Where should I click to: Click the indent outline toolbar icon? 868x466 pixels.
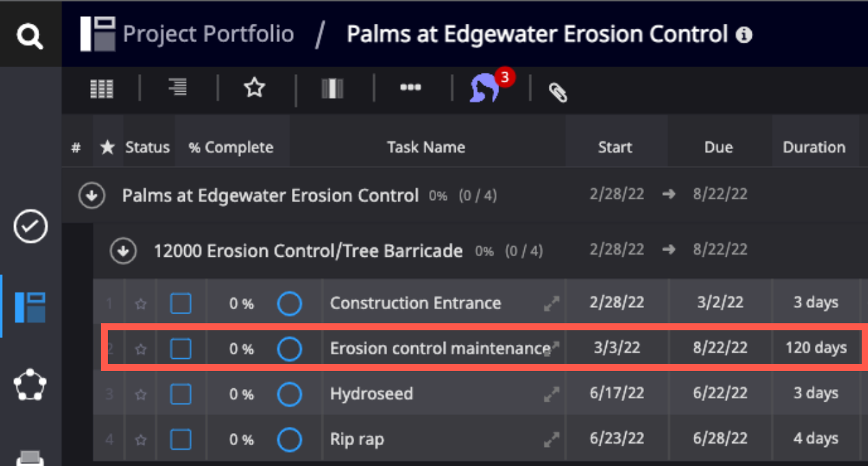tap(178, 87)
